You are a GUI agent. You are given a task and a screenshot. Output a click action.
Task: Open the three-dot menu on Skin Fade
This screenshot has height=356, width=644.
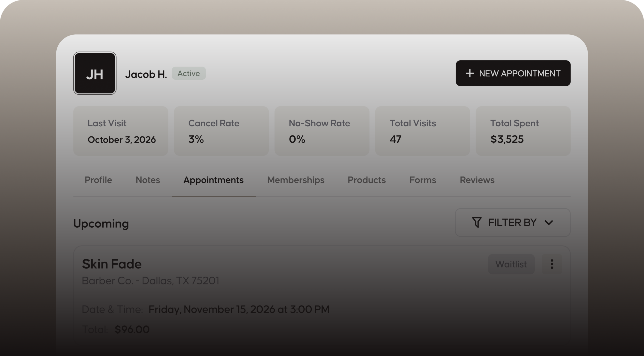coord(552,264)
